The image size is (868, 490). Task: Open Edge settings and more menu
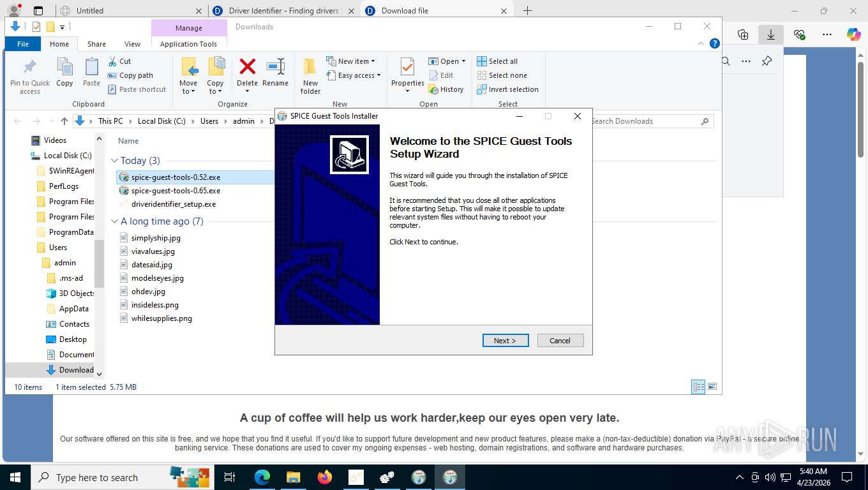(x=827, y=34)
